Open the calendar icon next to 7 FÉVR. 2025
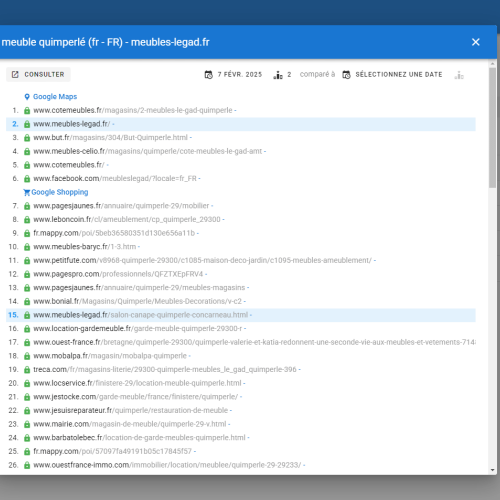 (208, 75)
